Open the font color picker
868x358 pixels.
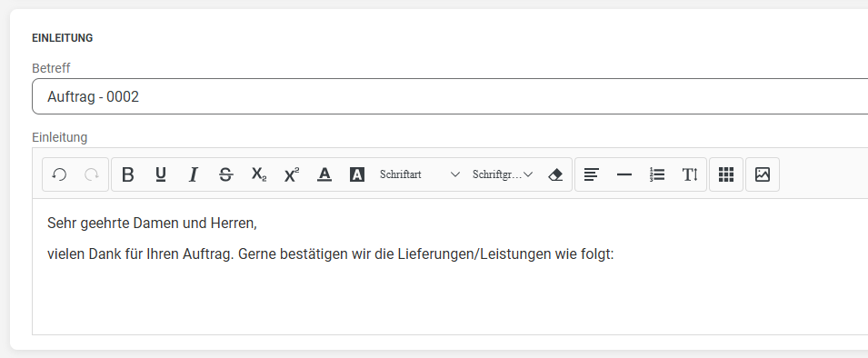coord(324,174)
